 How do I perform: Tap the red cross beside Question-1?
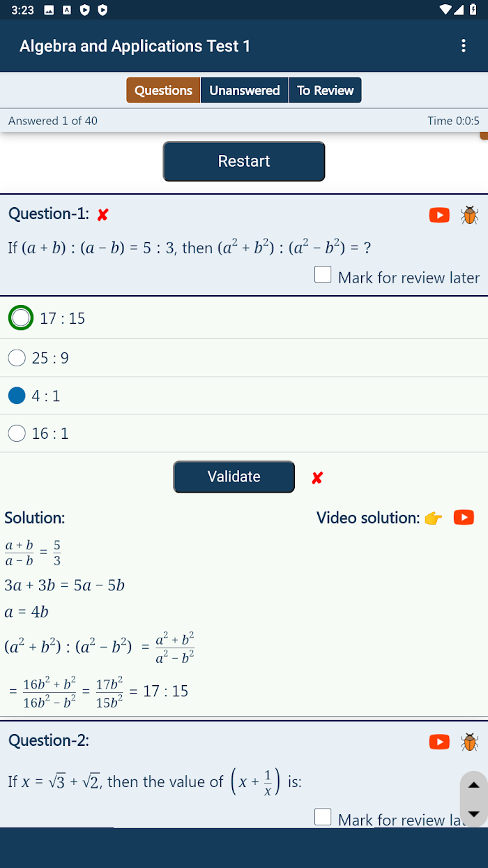point(102,215)
